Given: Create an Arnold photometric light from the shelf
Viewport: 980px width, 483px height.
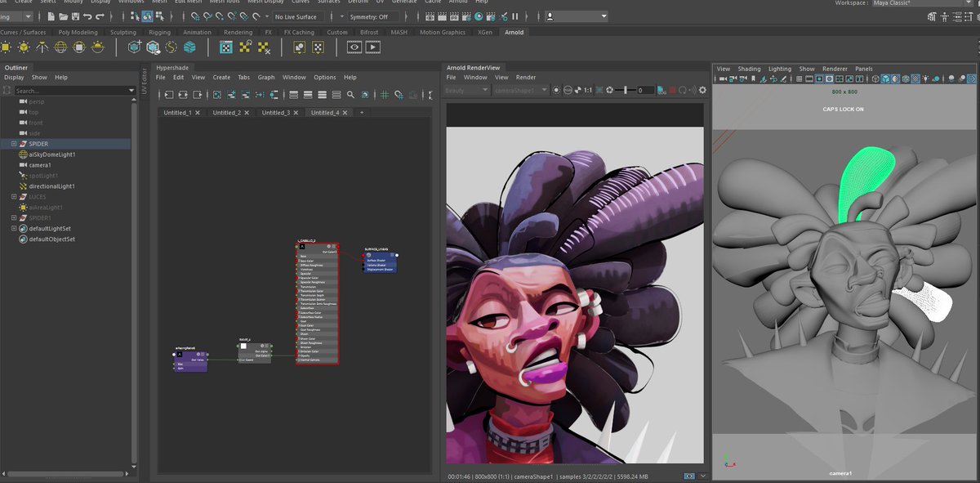Looking at the screenshot, I should click(x=42, y=47).
